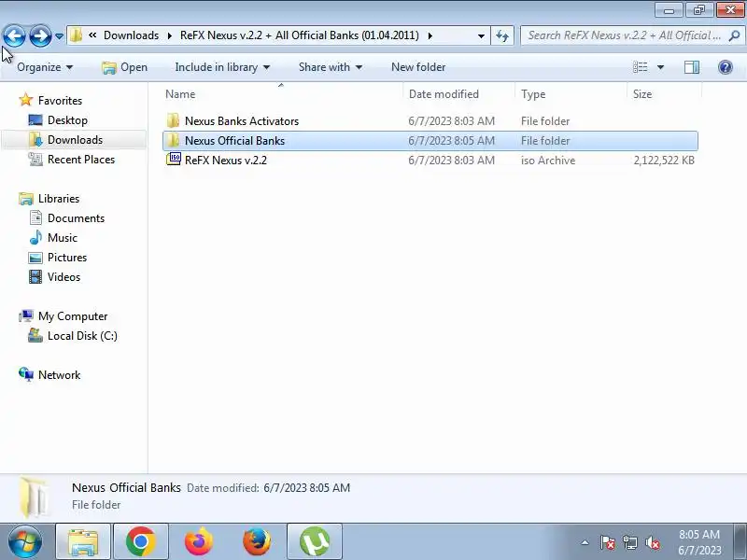
Task: Expand arrow after Downloads in address bar
Action: point(170,35)
